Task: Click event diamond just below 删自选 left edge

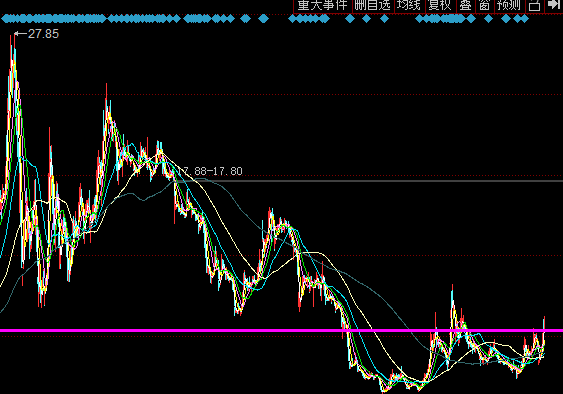Action: click(x=350, y=19)
